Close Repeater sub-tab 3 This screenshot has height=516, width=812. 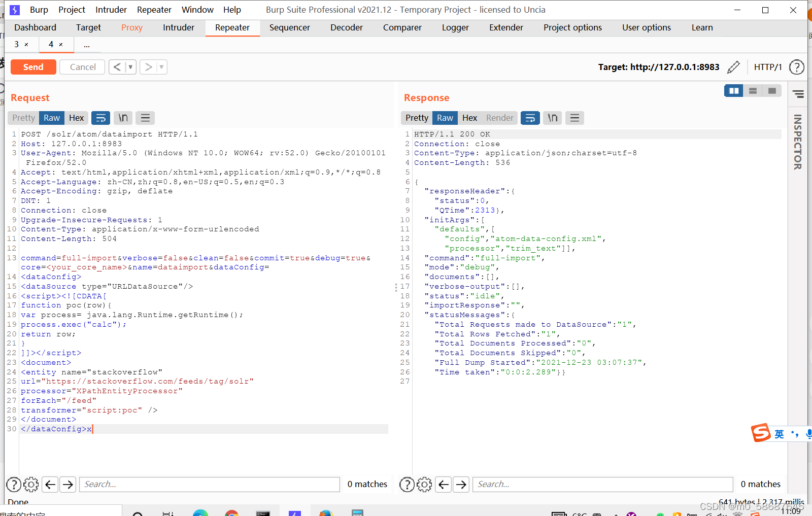click(26, 45)
